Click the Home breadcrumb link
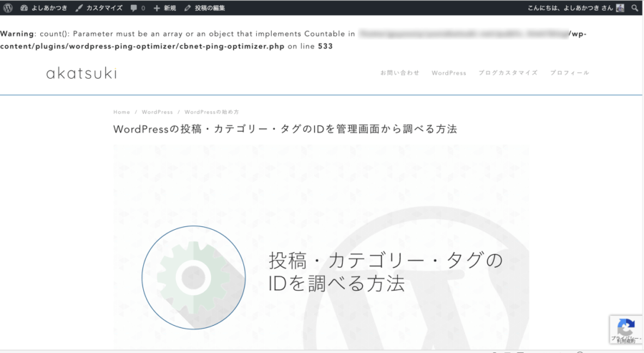 122,112
